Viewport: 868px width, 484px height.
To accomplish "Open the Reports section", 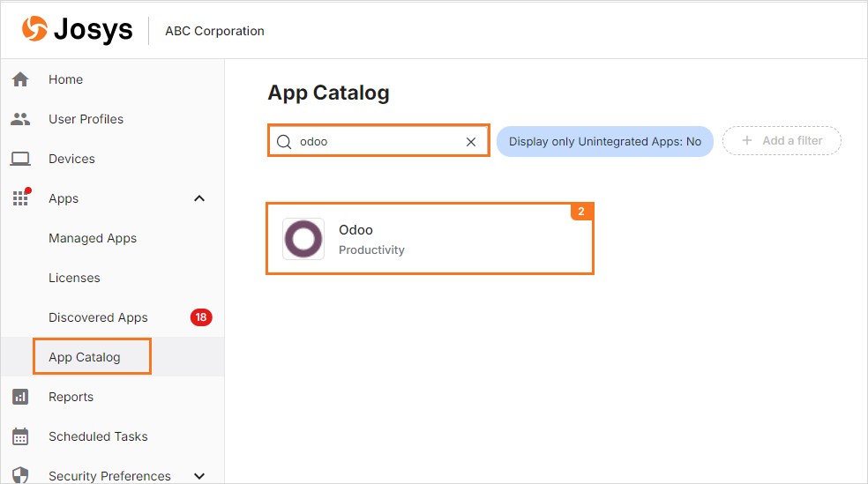I will pos(71,397).
